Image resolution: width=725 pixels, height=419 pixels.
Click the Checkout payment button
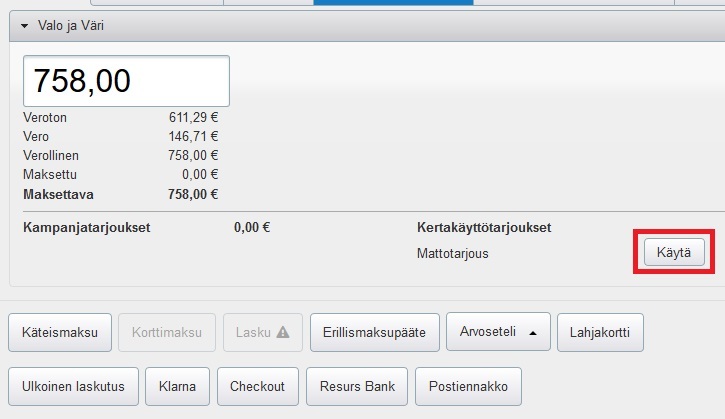pyautogui.click(x=257, y=386)
